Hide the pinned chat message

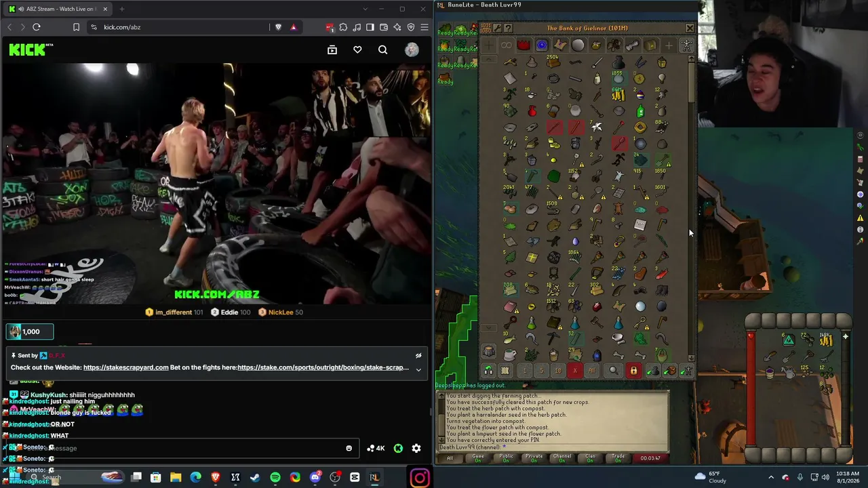click(x=418, y=355)
